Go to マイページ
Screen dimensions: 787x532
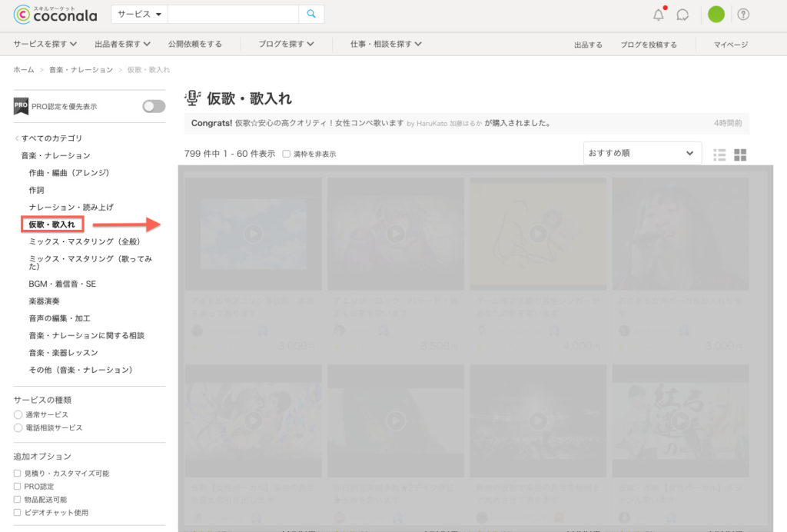click(730, 45)
